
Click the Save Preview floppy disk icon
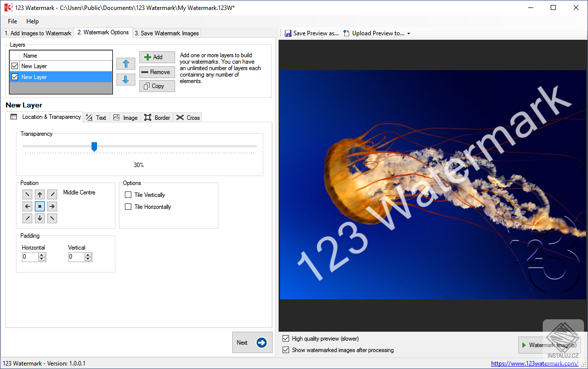pyautogui.click(x=288, y=33)
